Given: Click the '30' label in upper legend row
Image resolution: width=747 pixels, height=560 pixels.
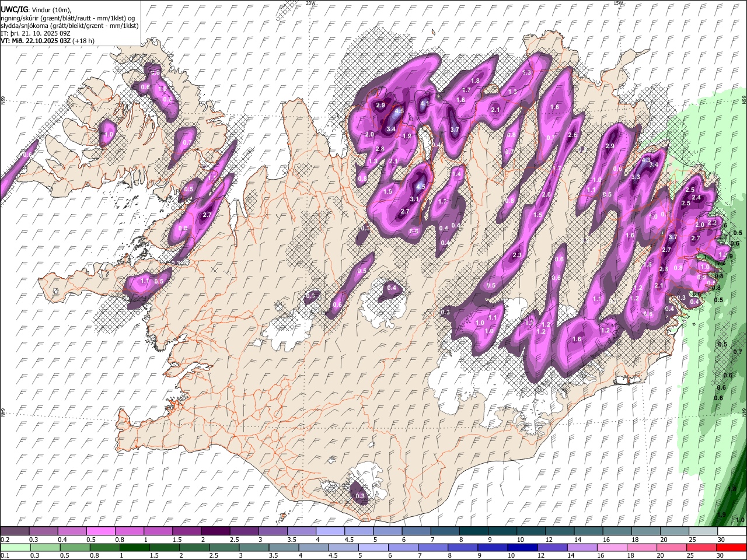Looking at the screenshot, I should pos(721,540).
